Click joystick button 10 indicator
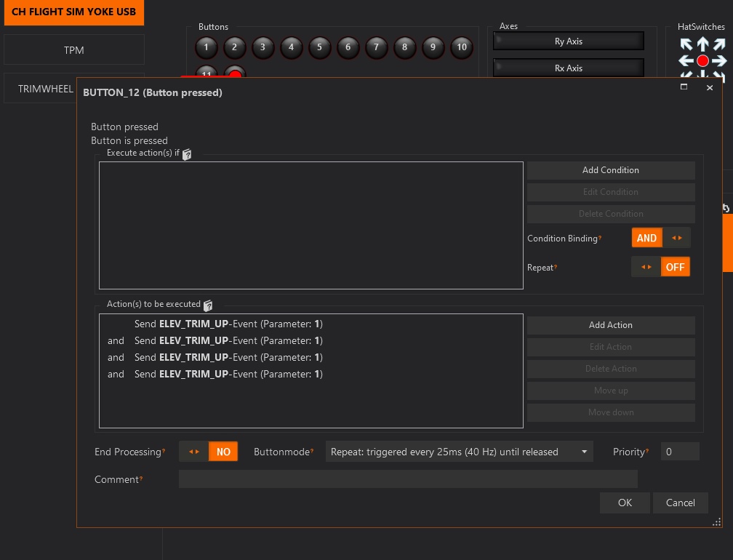733x560 pixels. click(x=461, y=48)
